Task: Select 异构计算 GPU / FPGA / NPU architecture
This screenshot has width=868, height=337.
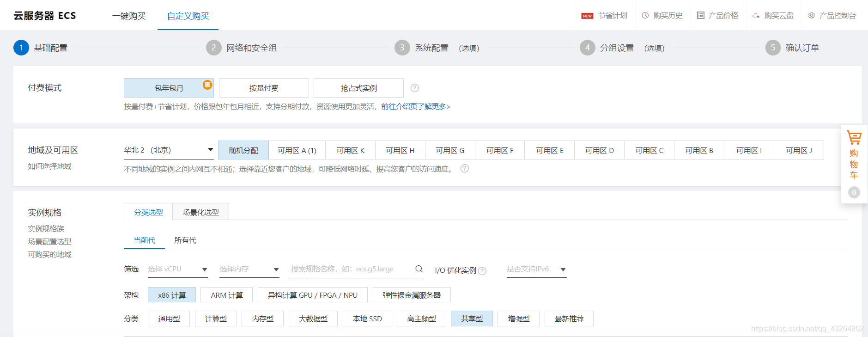Action: (313, 295)
